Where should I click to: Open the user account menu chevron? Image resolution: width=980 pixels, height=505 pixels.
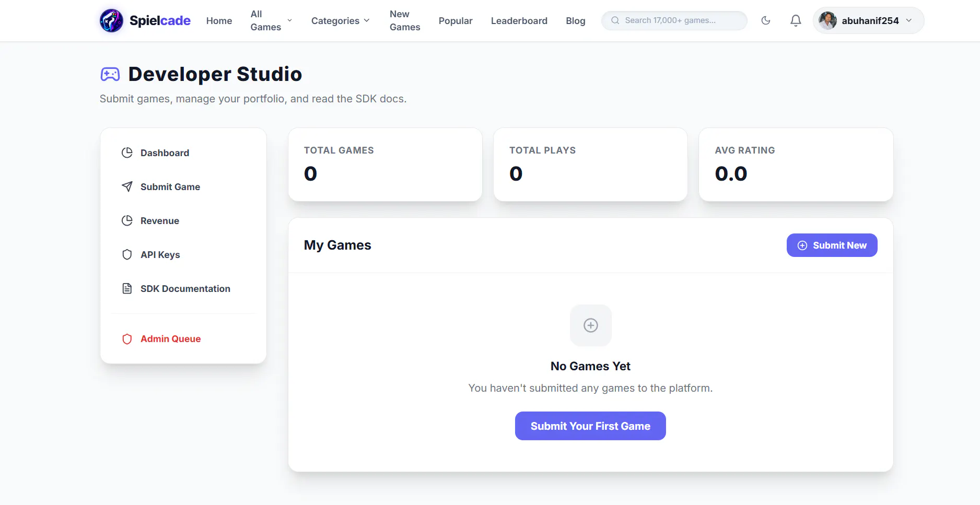tap(909, 20)
